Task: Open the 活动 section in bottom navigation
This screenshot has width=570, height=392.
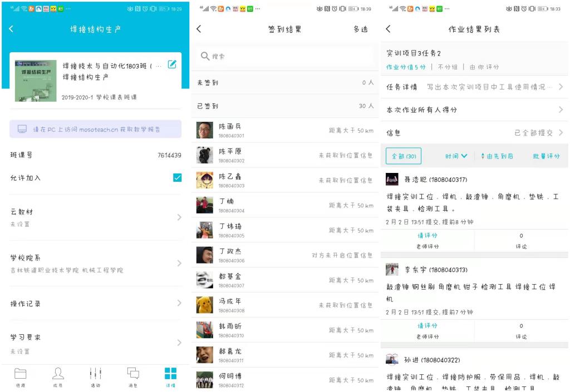Action: click(95, 376)
